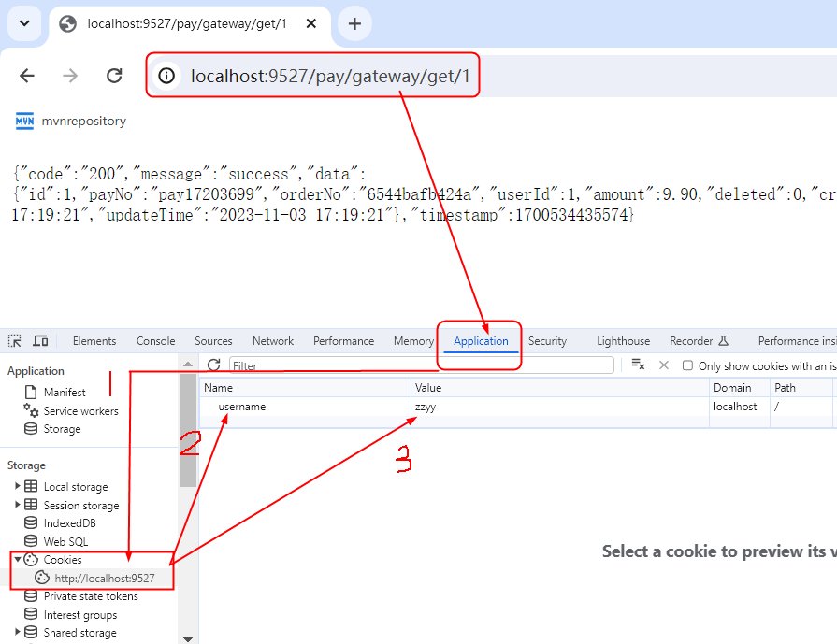Go back to previous page
Viewport: 837px width, 644px height.
pyautogui.click(x=27, y=76)
